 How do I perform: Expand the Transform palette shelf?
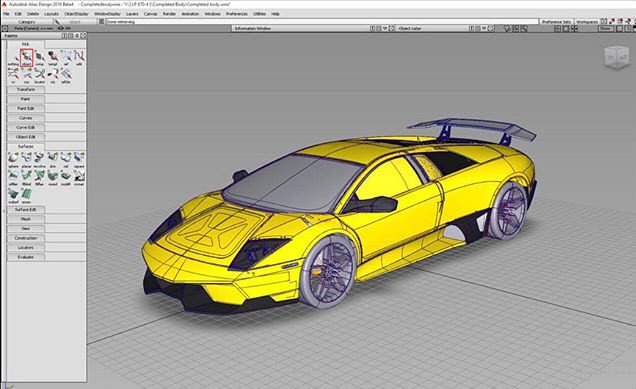click(x=26, y=89)
